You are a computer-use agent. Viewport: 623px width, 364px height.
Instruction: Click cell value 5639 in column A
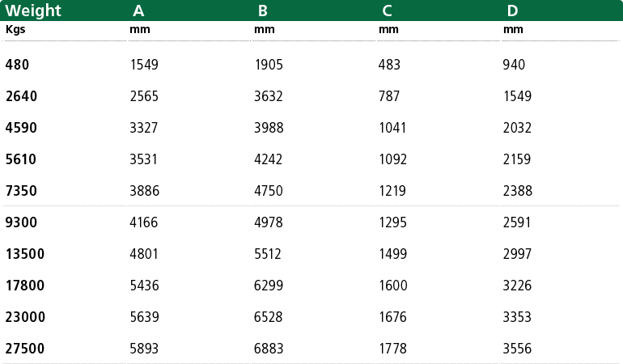click(145, 317)
